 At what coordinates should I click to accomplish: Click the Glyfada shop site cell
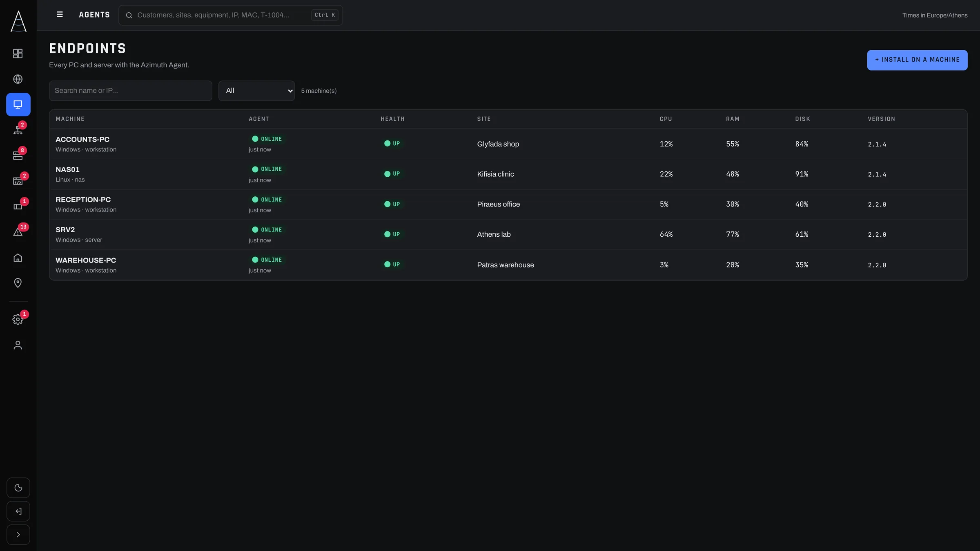pos(498,144)
